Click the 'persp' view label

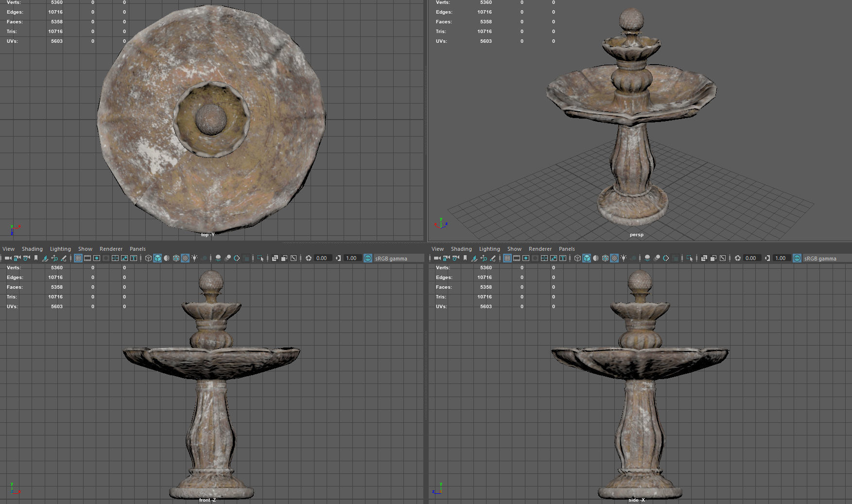(x=636, y=235)
